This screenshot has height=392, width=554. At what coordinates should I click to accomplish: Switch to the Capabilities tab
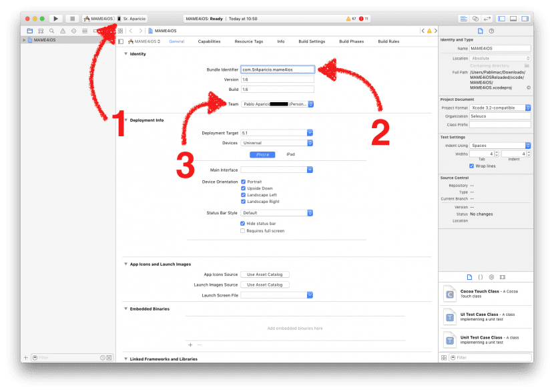(209, 41)
